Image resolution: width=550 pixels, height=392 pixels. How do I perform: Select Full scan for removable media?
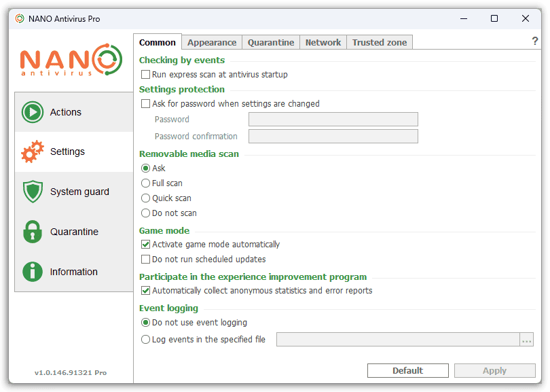point(145,183)
